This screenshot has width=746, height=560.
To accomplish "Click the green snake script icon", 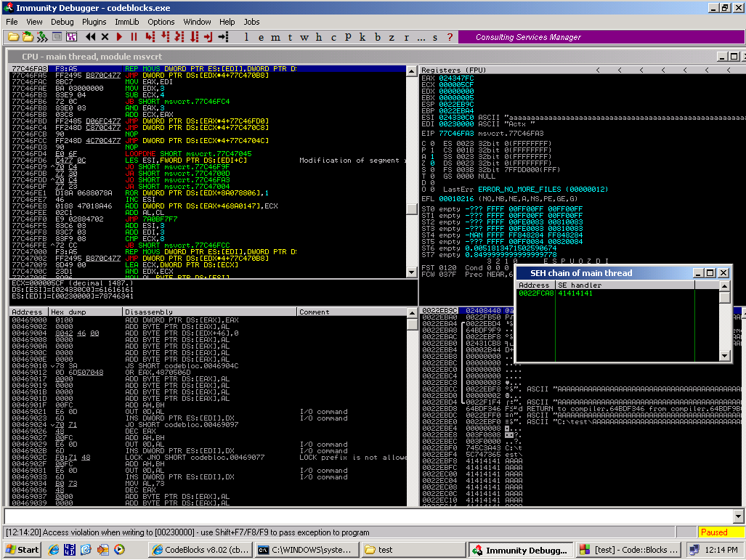I will tap(42, 37).
